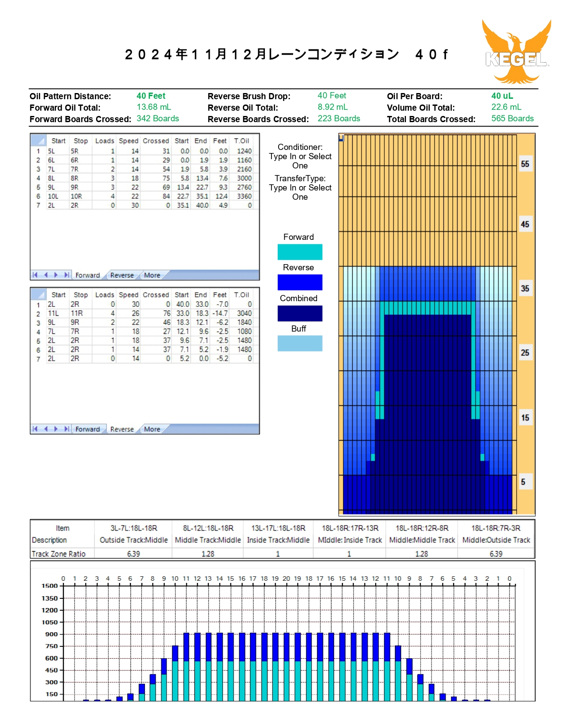Screen dimensions: 562x728
Task: Click the 8.92 mL Reverse Oil Total value
Action: coord(333,107)
